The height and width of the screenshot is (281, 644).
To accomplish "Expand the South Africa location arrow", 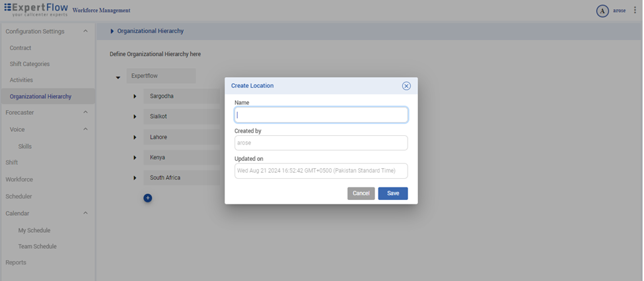I will [135, 178].
